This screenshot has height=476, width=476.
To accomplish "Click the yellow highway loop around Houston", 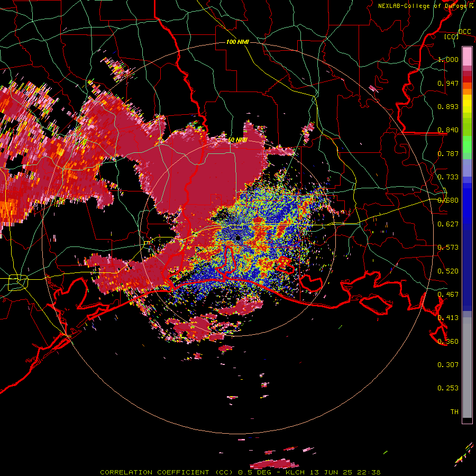I will (18, 282).
